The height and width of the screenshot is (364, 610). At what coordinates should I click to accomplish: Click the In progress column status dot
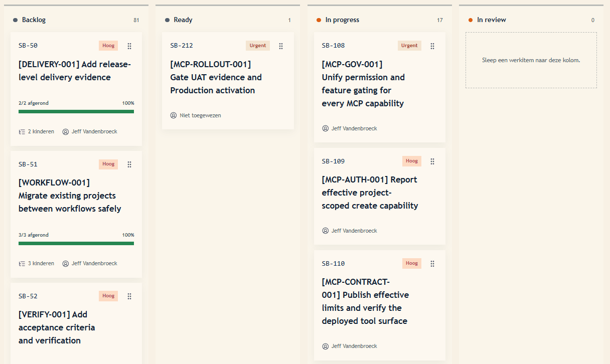319,20
